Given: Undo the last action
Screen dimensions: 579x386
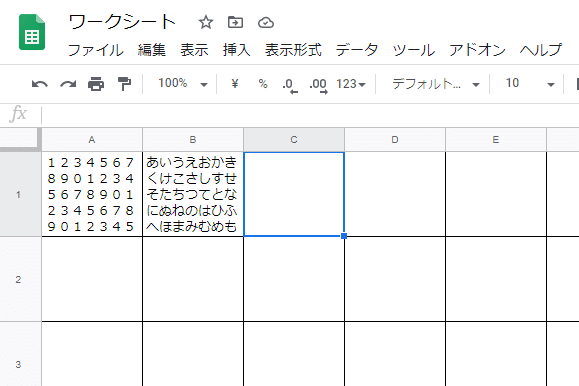Looking at the screenshot, I should click(40, 84).
